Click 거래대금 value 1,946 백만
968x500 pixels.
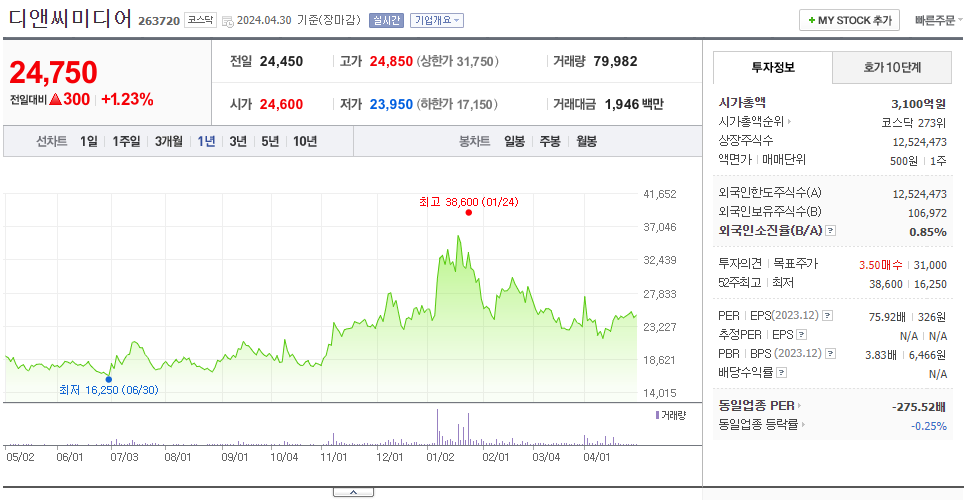coord(634,104)
